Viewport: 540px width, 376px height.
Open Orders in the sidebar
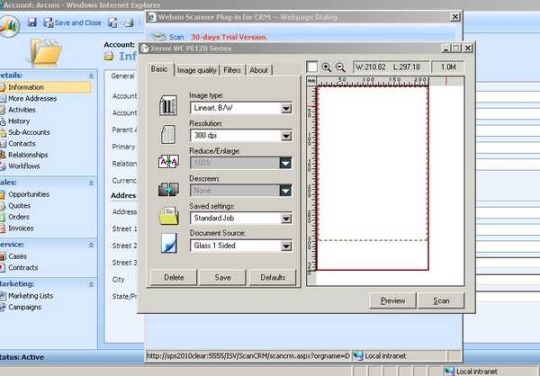(x=19, y=217)
